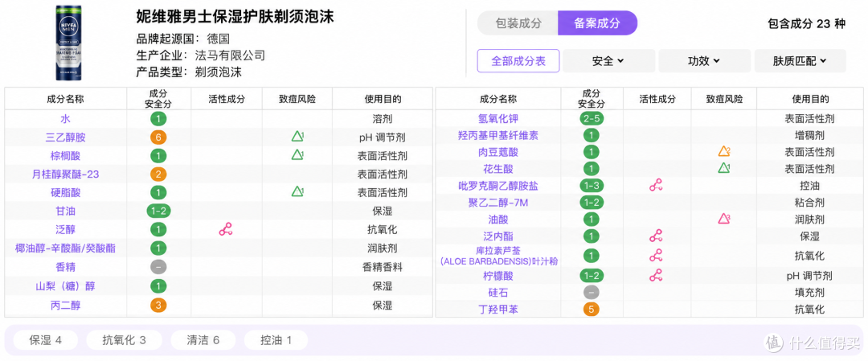Click the acne risk triangle for 棕榈酸
The height and width of the screenshot is (361, 868).
pyautogui.click(x=298, y=155)
